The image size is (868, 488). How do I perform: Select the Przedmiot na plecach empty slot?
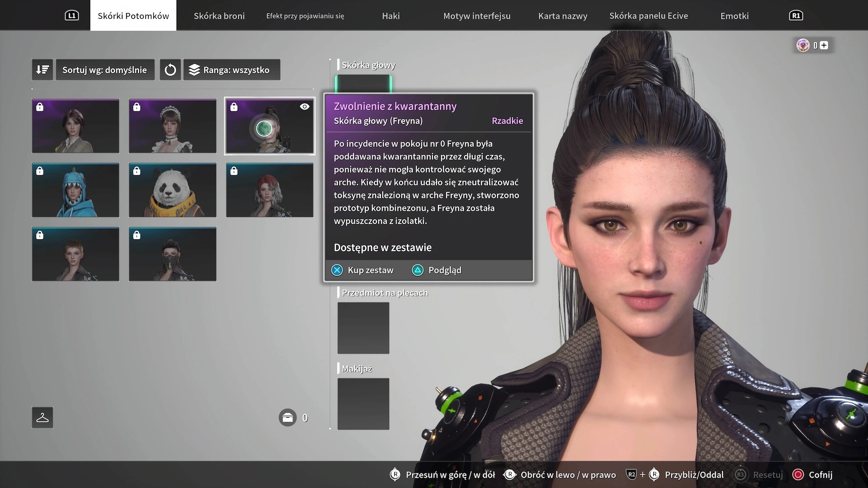coord(363,328)
